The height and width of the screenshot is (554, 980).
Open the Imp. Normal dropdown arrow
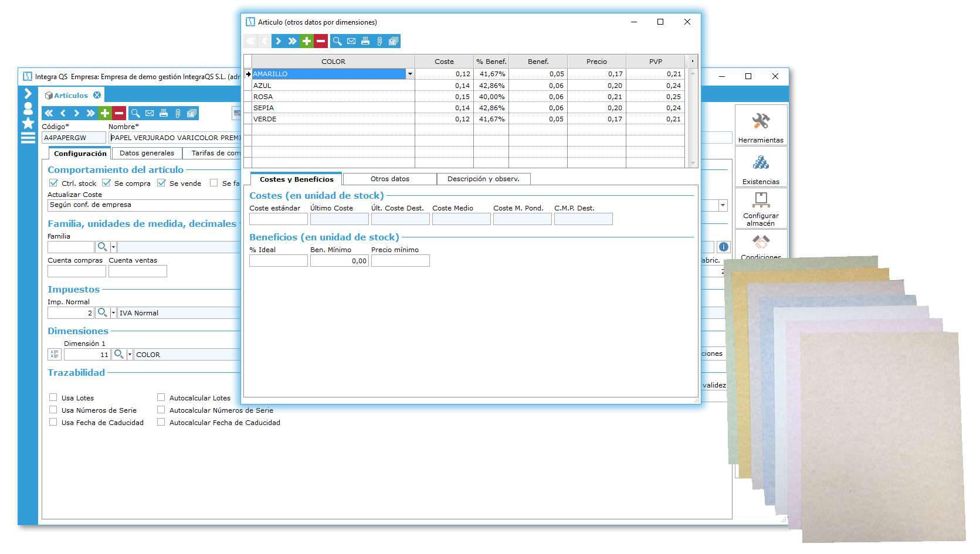tap(113, 313)
